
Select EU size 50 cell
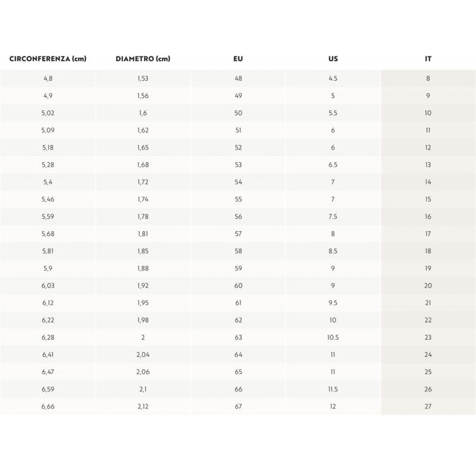239,113
